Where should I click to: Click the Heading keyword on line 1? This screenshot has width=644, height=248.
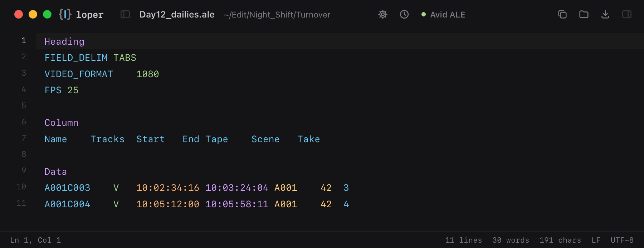pos(64,42)
